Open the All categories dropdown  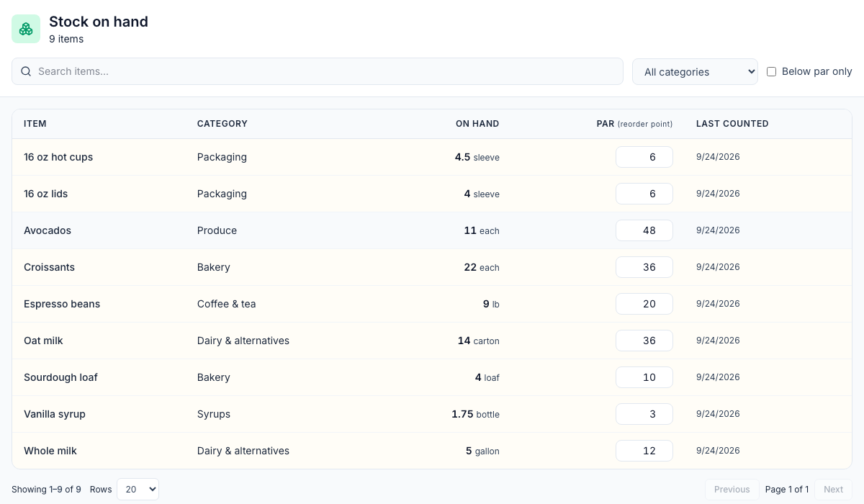(x=695, y=71)
